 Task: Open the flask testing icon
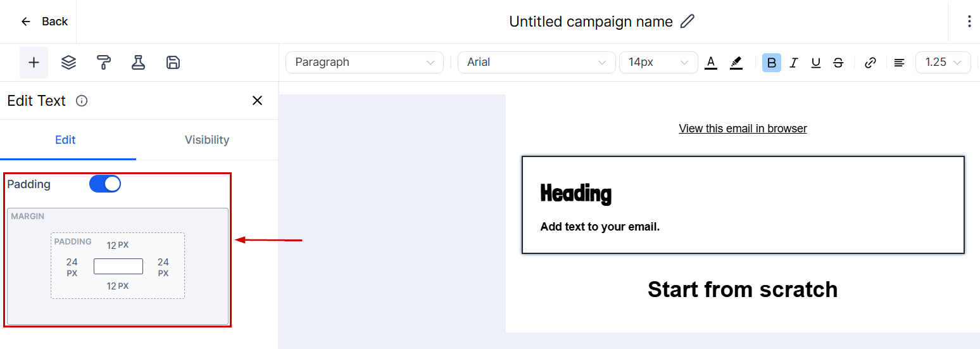coord(138,62)
